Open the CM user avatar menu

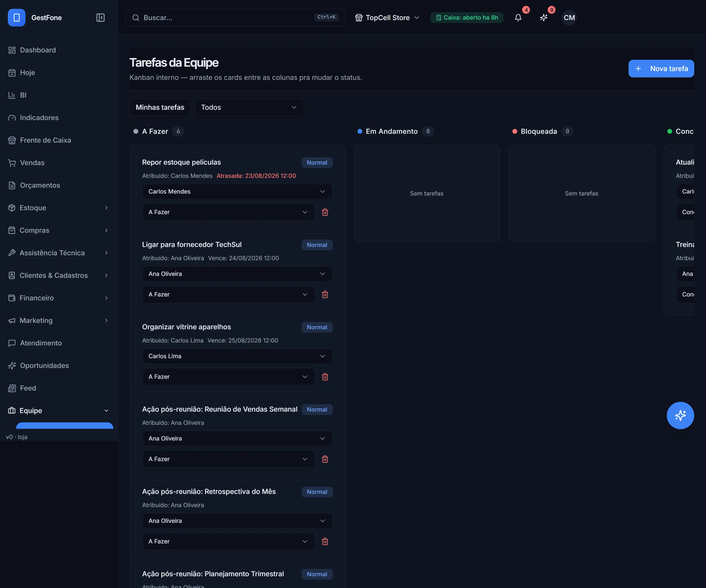click(569, 17)
